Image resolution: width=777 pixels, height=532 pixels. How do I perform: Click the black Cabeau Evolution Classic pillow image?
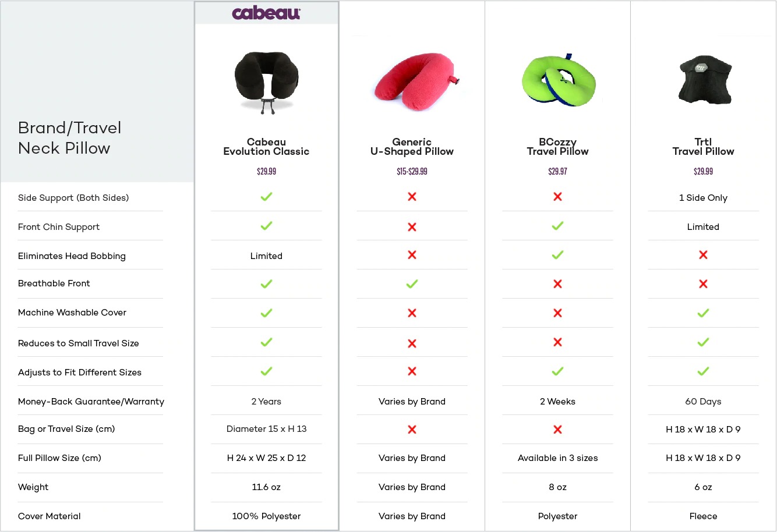pyautogui.click(x=266, y=81)
